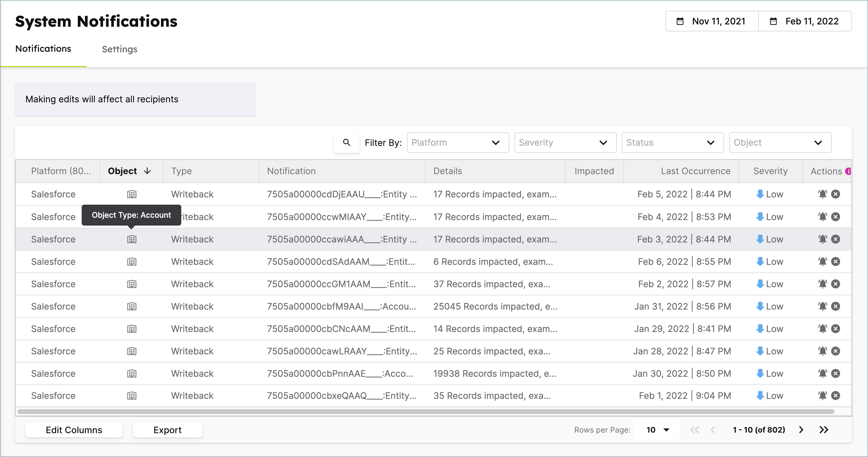Export the notifications table

pyautogui.click(x=167, y=430)
